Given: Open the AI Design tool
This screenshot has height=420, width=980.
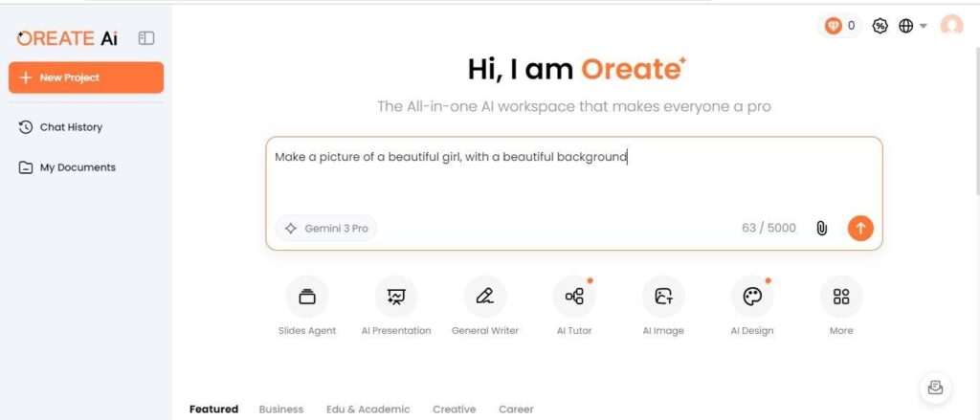Looking at the screenshot, I should (751, 297).
